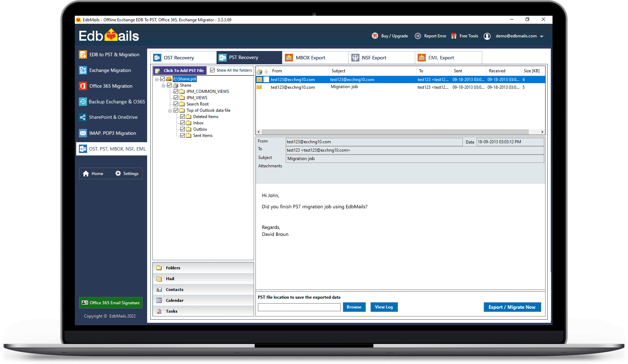Image resolution: width=628 pixels, height=364 pixels.
Task: Select the Outbox folder in tree
Action: click(x=200, y=129)
